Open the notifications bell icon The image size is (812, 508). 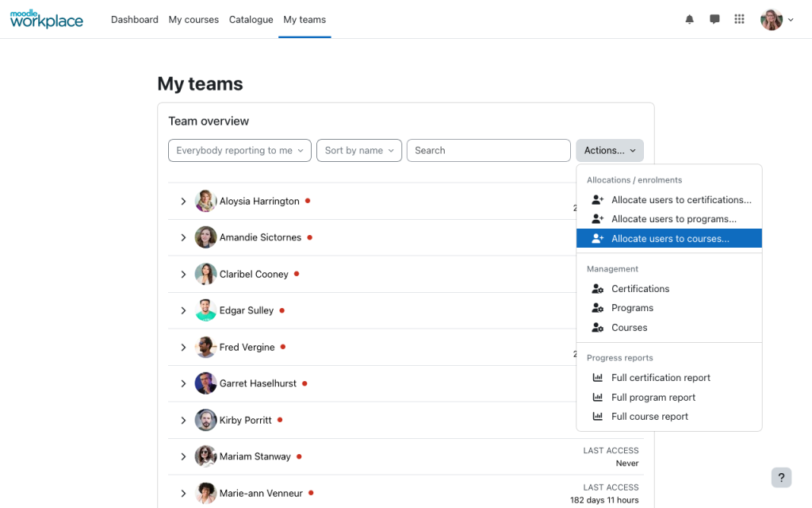click(689, 20)
